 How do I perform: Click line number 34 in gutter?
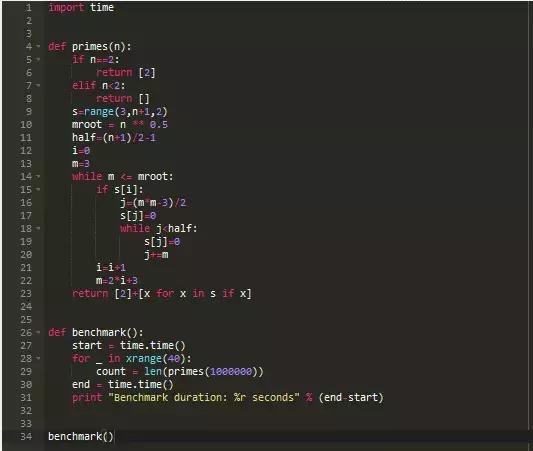[x=26, y=436]
